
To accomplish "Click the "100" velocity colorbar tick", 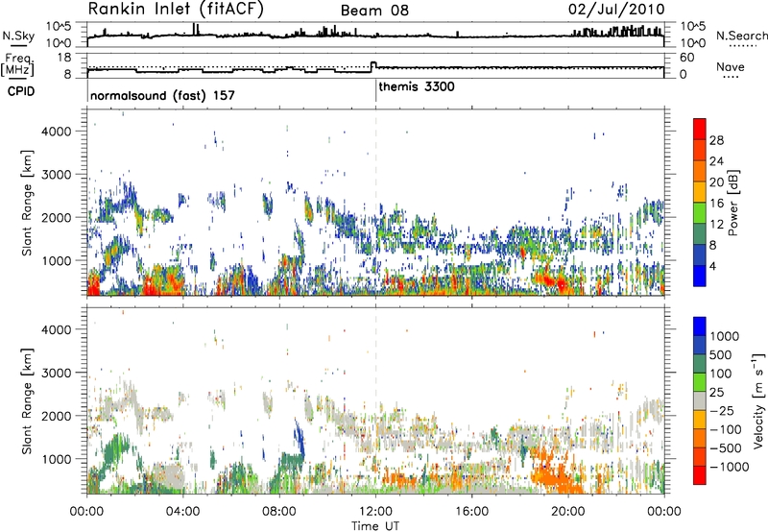I will tap(721, 374).
